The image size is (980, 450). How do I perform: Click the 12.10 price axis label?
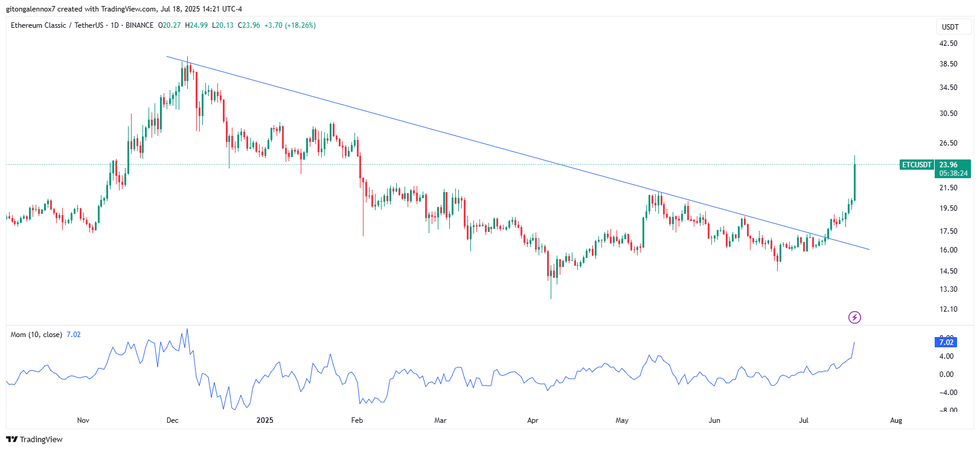pos(948,309)
